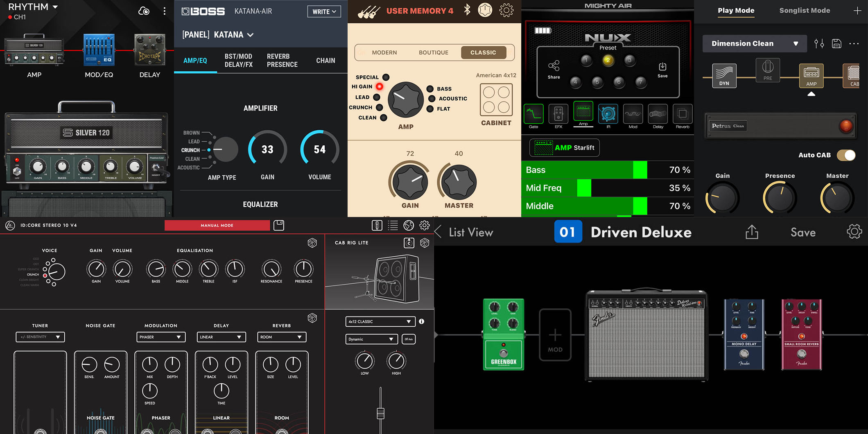This screenshot has width=868, height=434.
Task: Select NUX preset number 2
Action: coord(608,60)
